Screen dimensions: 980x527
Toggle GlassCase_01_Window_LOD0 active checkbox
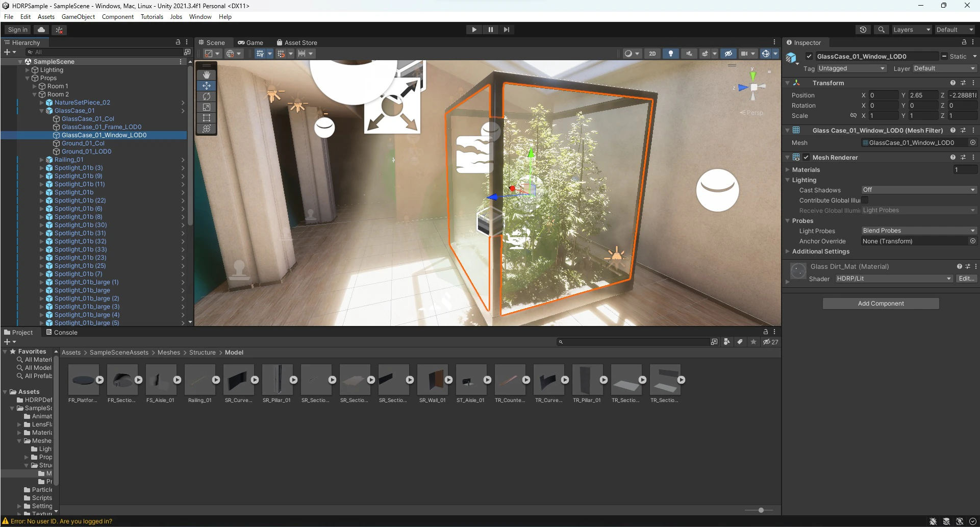[809, 57]
